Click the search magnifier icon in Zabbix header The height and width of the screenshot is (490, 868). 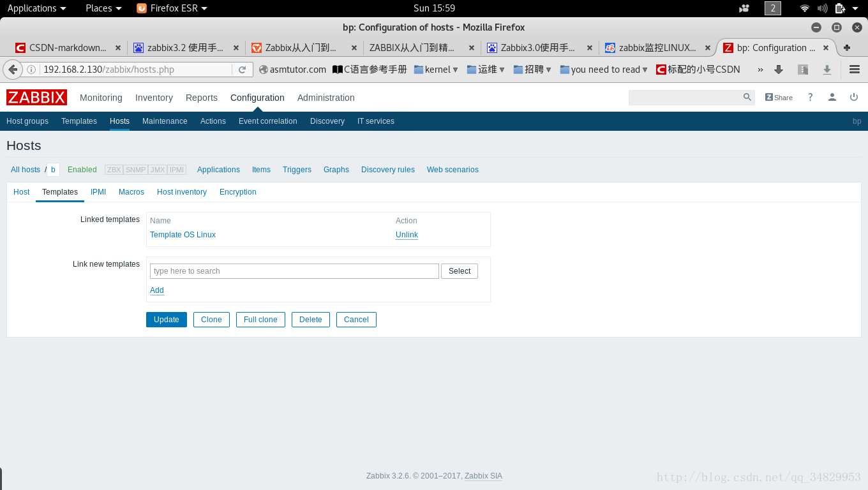pos(747,97)
